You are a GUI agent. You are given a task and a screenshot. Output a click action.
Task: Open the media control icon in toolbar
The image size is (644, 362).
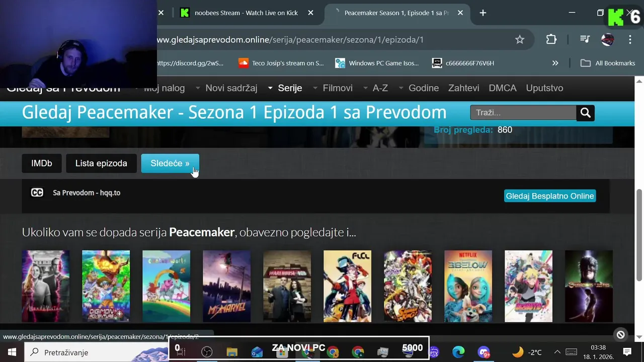[x=585, y=40]
